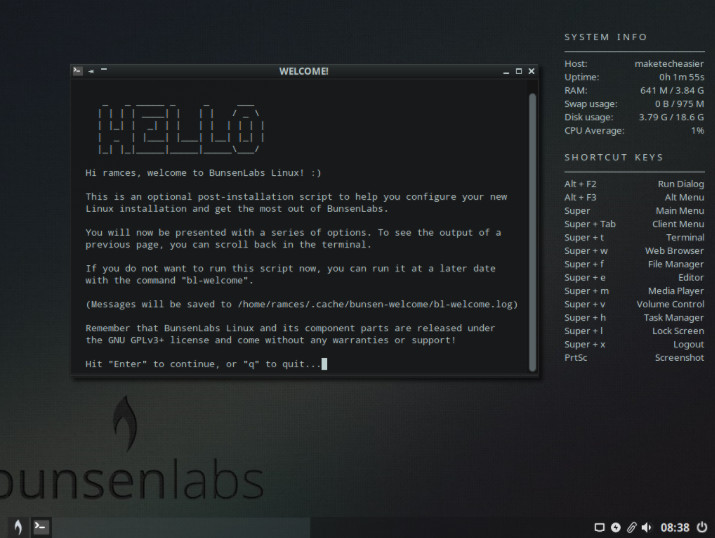Image resolution: width=715 pixels, height=538 pixels.
Task: Click the HELLO ASCII art banner
Action: 181,129
